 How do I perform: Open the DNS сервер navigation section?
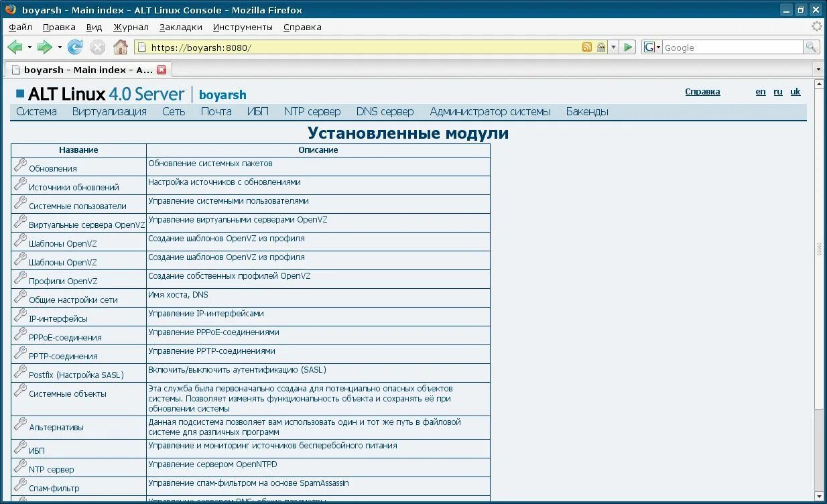(385, 112)
